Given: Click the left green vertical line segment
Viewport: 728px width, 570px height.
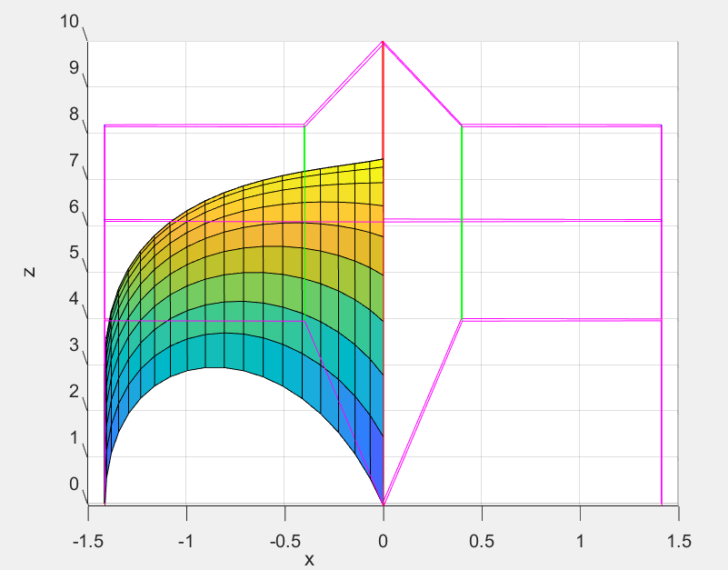Looking at the screenshot, I should 304,147.
